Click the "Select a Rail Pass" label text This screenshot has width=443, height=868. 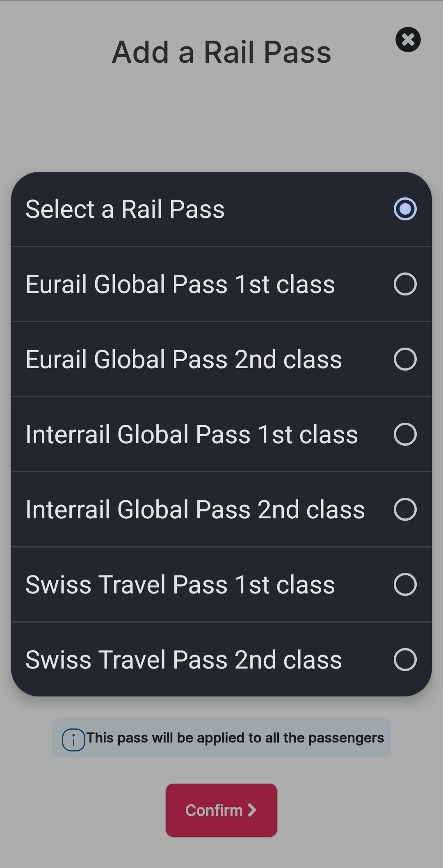[x=125, y=209]
